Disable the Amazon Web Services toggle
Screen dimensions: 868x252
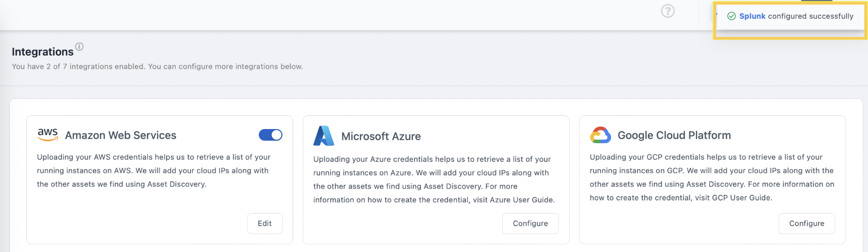[270, 135]
